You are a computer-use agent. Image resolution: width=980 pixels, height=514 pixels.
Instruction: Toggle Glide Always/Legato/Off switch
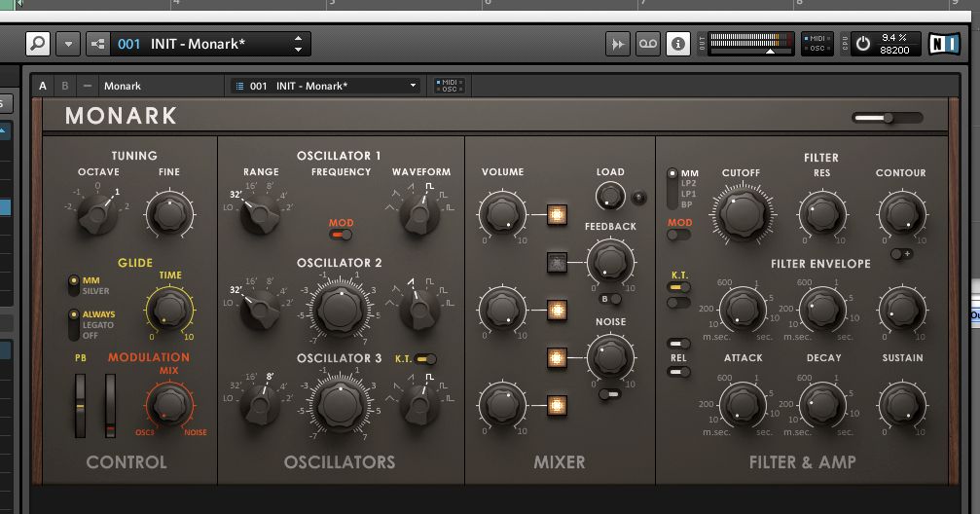point(74,324)
